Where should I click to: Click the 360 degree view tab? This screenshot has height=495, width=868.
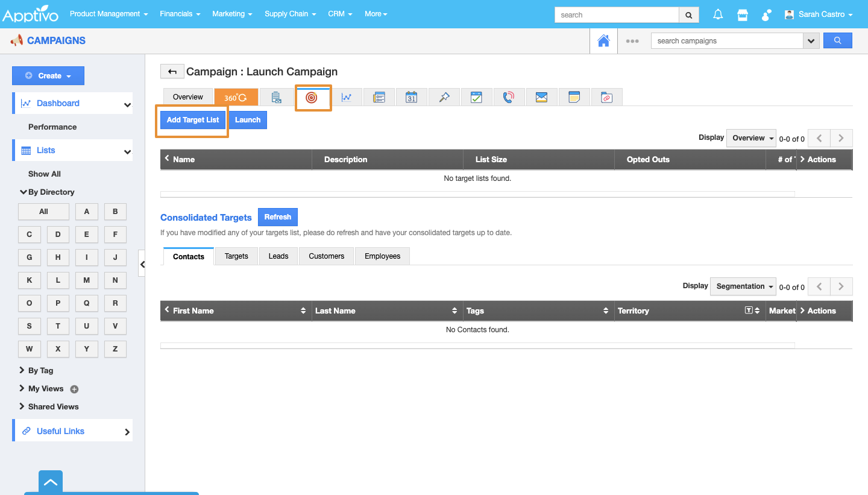point(236,97)
